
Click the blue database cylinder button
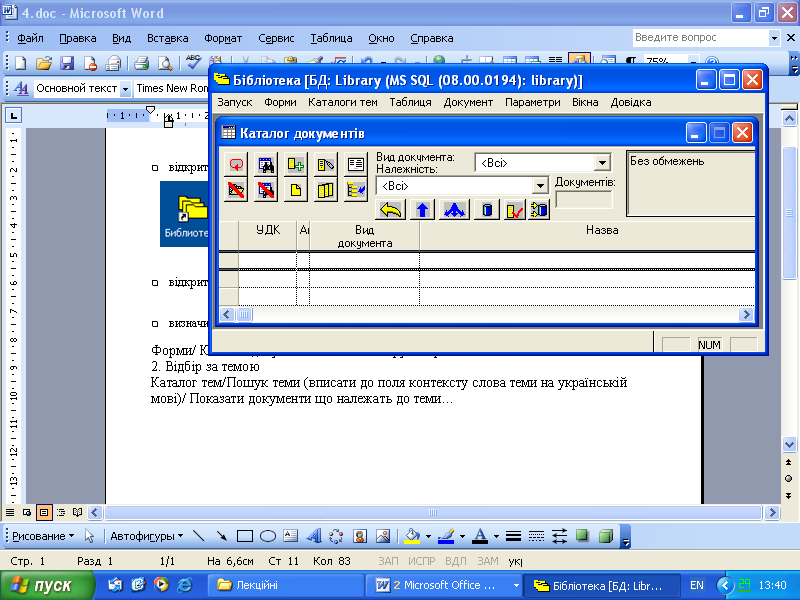point(487,210)
